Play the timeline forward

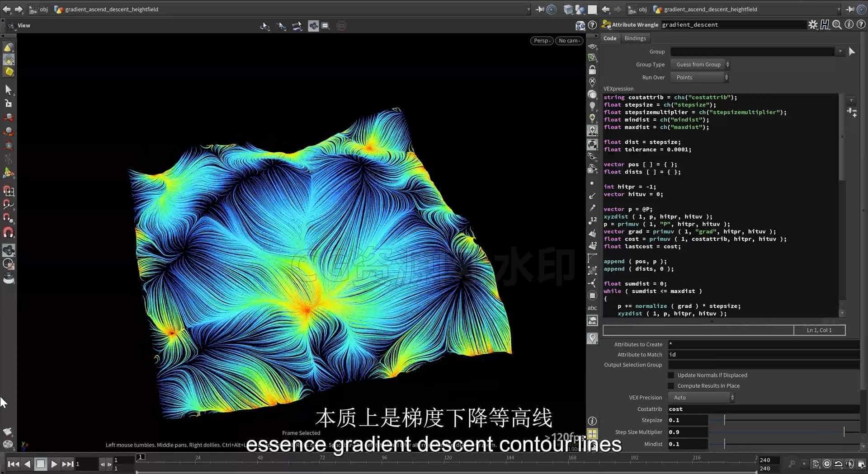click(x=54, y=464)
